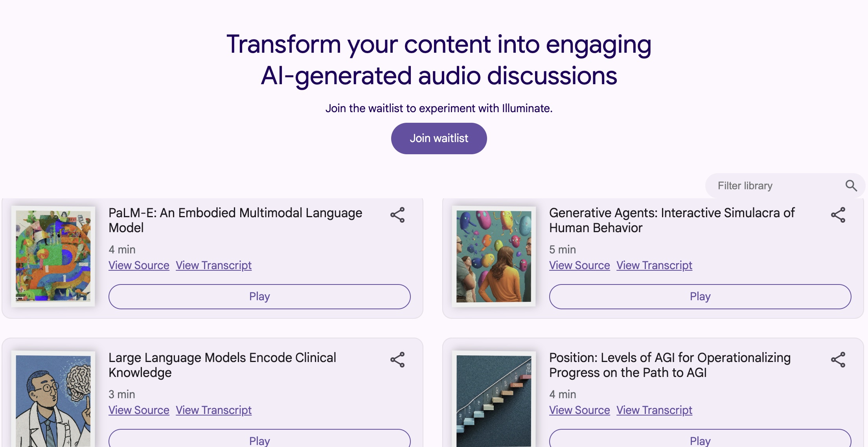
Task: Play PaLM-E audio discussion
Action: [x=259, y=296]
